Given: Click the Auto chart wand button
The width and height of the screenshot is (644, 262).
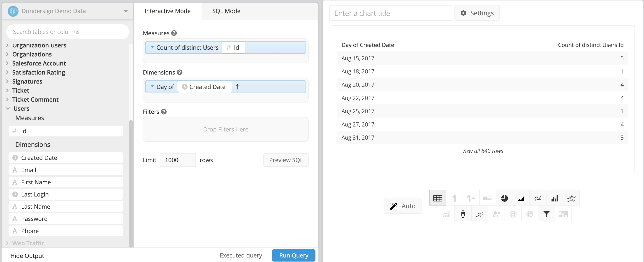Looking at the screenshot, I should click(403, 206).
